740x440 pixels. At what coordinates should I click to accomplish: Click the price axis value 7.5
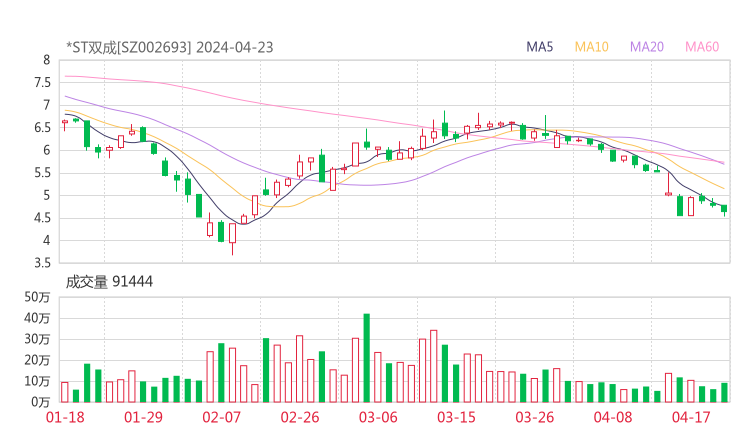(x=42, y=83)
